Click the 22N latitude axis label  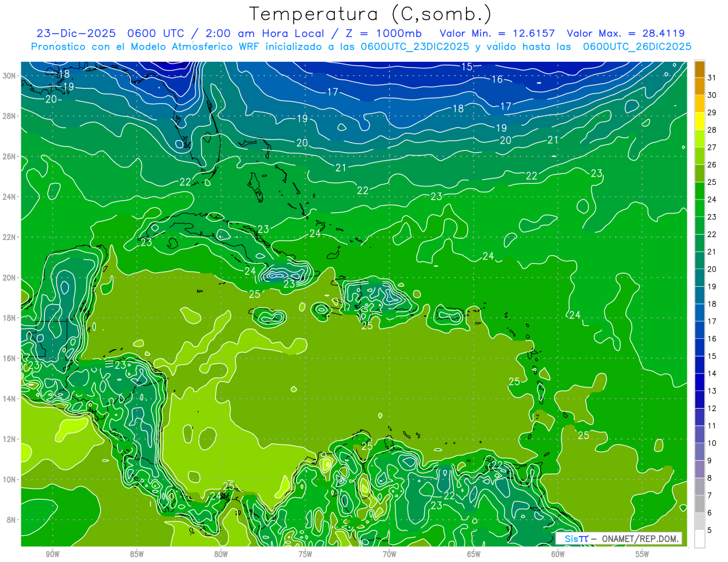coord(10,237)
